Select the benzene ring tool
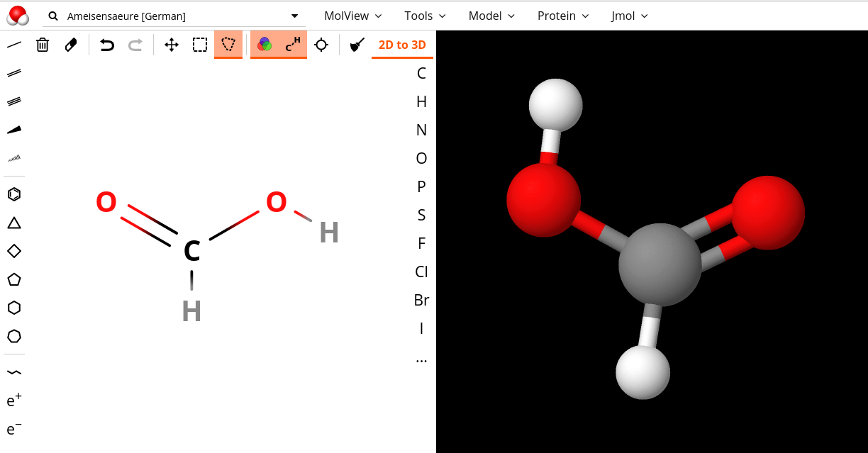The width and height of the screenshot is (868, 453). coord(14,194)
